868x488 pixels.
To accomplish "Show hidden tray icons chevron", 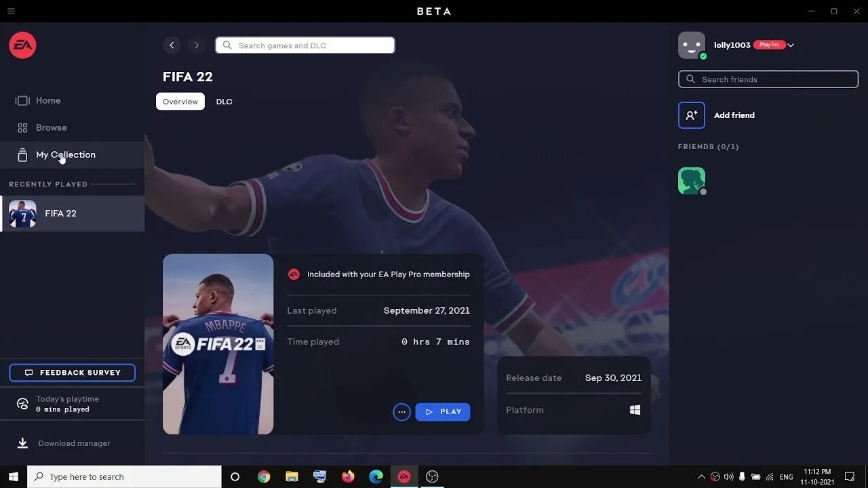I will pos(701,476).
